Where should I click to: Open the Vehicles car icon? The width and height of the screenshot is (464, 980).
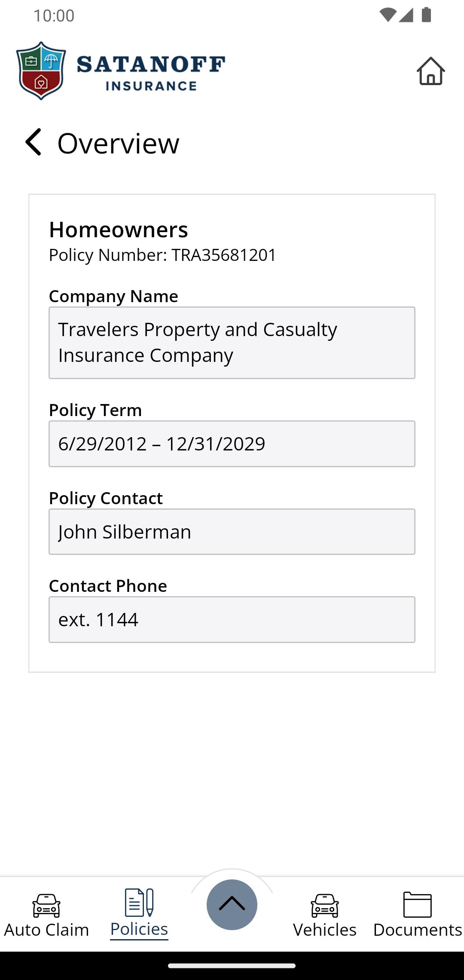tap(325, 905)
